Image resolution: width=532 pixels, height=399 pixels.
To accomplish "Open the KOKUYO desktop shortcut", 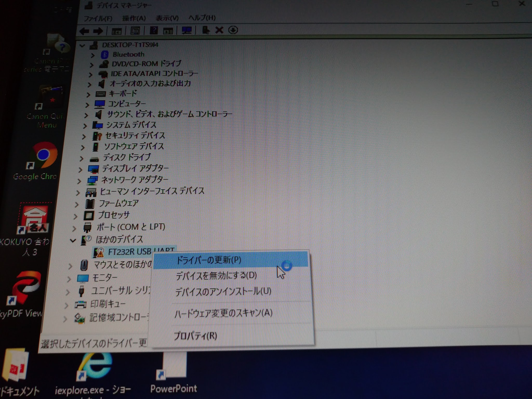I will click(29, 229).
